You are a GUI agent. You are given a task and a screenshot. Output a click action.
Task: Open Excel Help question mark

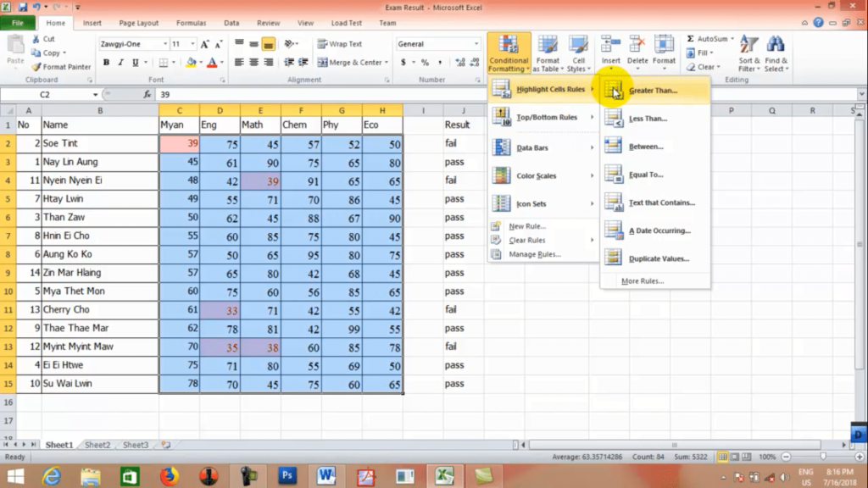818,23
